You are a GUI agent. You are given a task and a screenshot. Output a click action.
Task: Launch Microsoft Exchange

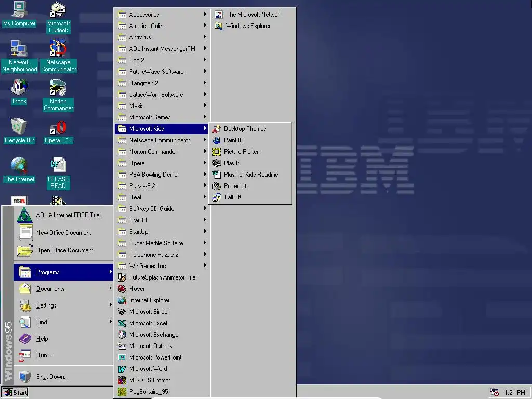click(162, 335)
